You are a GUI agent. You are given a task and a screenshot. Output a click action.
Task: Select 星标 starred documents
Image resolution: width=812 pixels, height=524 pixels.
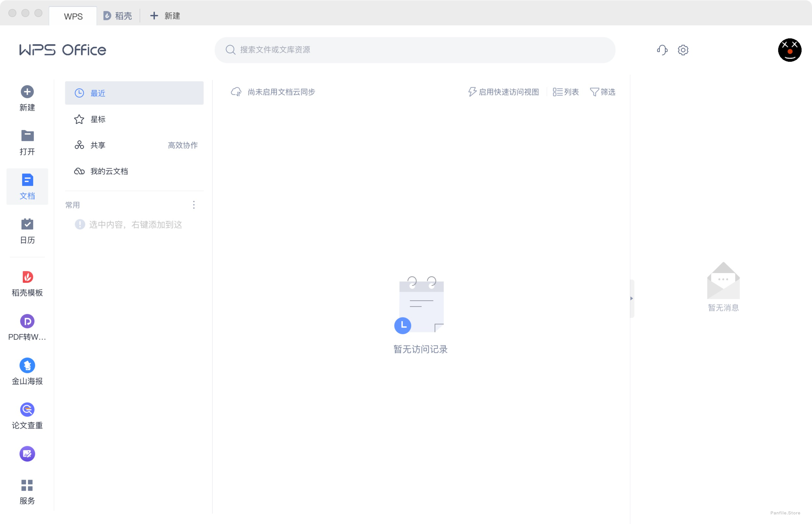[x=134, y=119]
